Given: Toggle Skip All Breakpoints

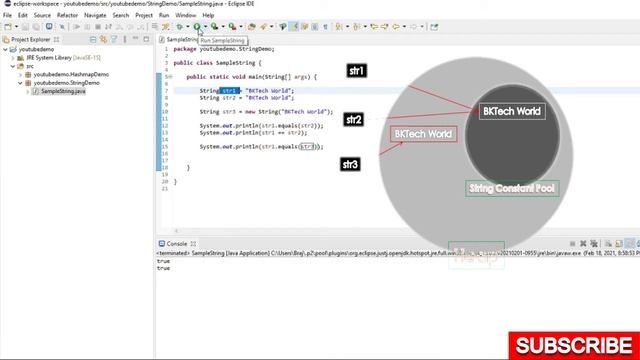Looking at the screenshot, I should click(x=62, y=27).
